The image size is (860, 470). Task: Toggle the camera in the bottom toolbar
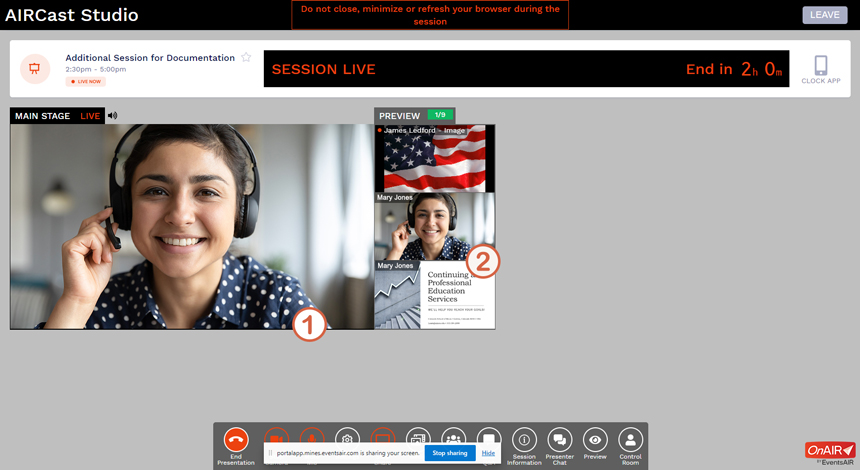[276, 436]
